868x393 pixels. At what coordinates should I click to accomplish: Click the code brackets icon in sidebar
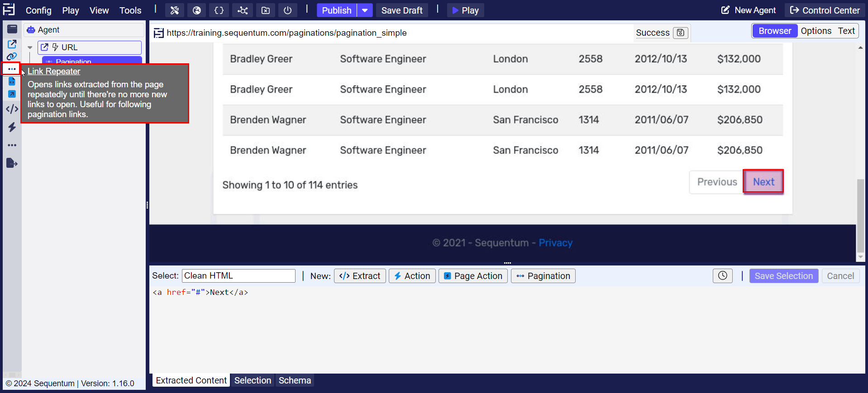pyautogui.click(x=12, y=109)
